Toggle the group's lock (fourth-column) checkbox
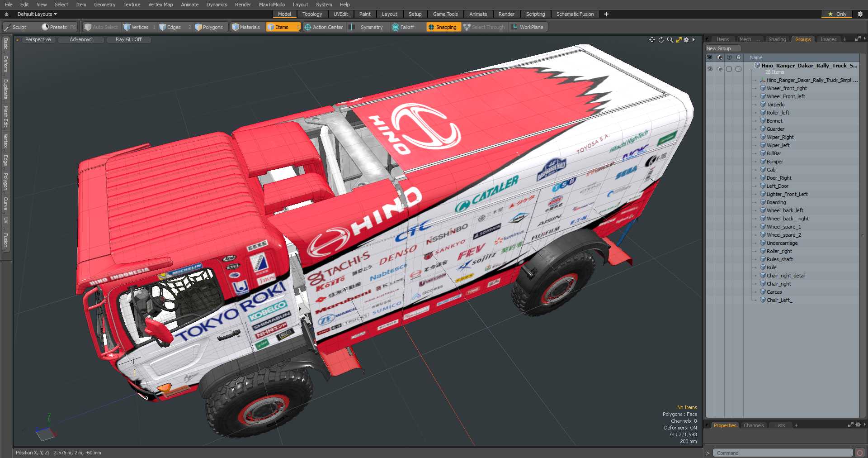Screen dimensions: 868x458 [x=739, y=69]
